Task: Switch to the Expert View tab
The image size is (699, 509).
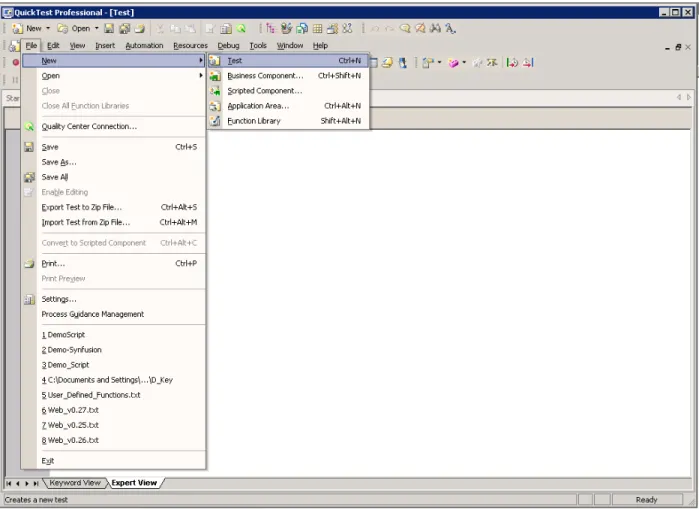Action: [x=134, y=483]
